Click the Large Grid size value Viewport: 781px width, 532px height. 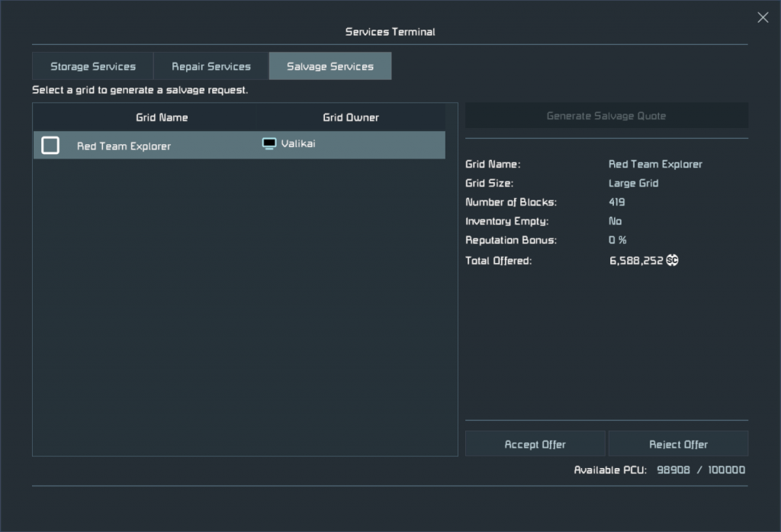[633, 183]
